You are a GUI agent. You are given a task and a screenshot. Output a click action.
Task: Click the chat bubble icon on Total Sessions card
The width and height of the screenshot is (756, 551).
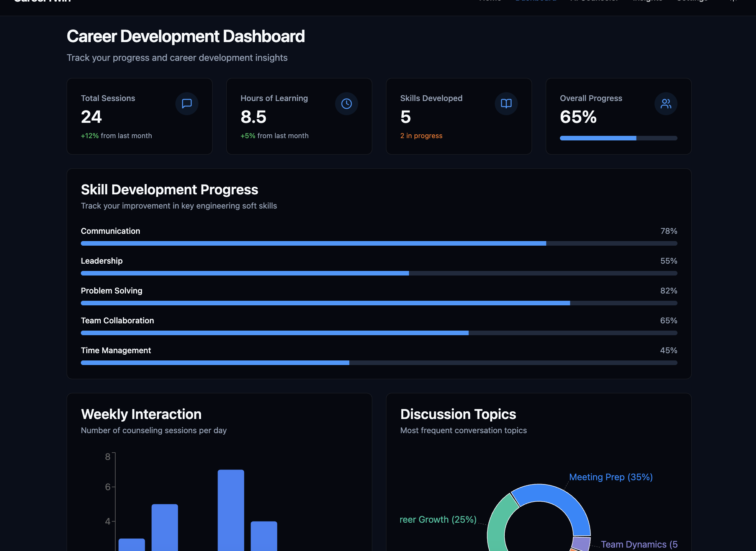click(x=187, y=103)
